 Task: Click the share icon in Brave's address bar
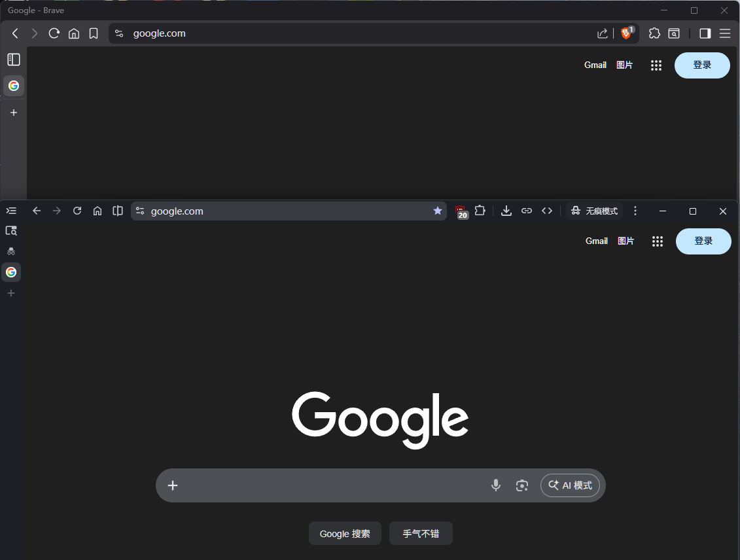[603, 33]
